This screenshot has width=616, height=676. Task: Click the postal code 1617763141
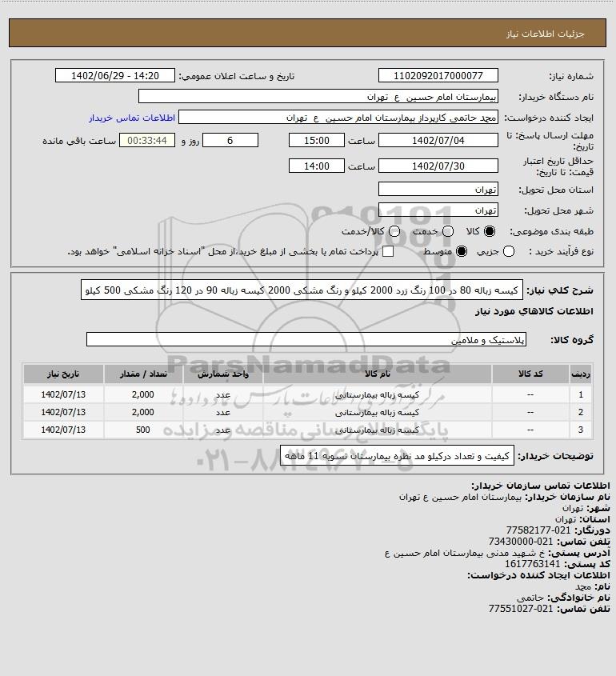[x=532, y=564]
